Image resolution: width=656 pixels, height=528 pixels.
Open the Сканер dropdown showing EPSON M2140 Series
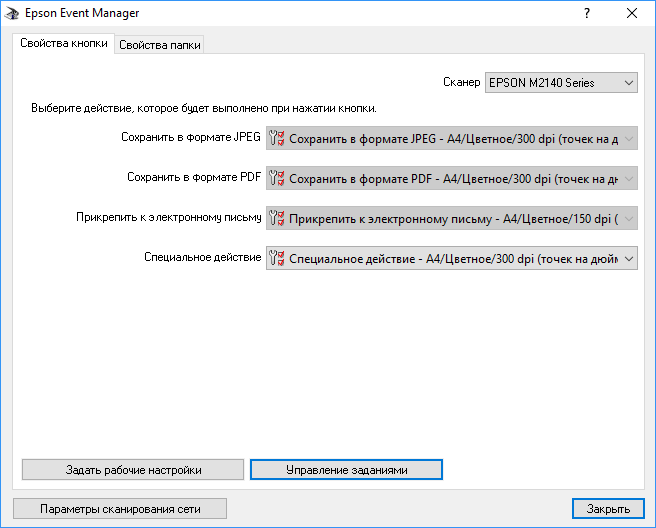point(561,83)
